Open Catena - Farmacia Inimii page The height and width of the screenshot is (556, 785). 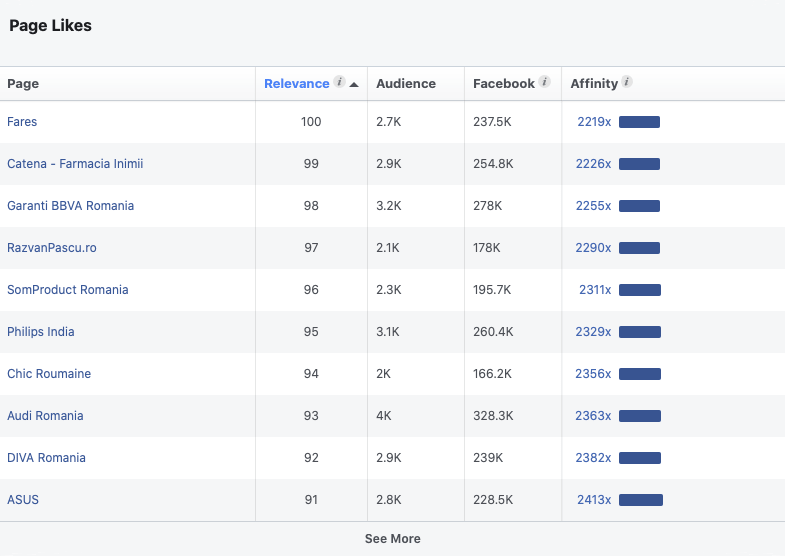(x=75, y=164)
